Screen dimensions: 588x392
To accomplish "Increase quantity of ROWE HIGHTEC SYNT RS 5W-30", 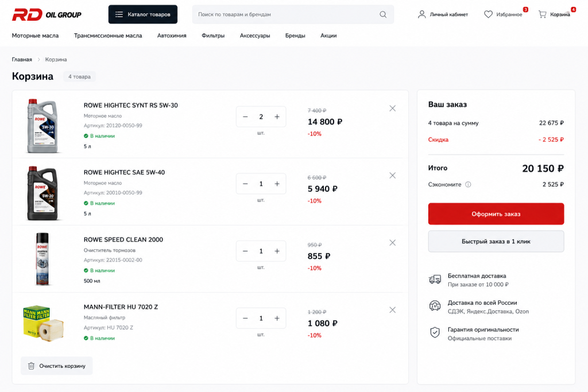I will [277, 117].
